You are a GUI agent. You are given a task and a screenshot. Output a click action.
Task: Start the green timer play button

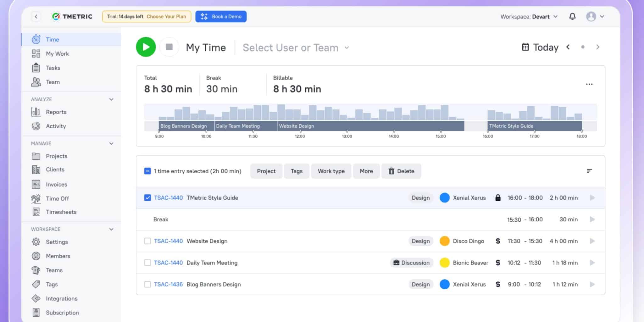point(146,47)
